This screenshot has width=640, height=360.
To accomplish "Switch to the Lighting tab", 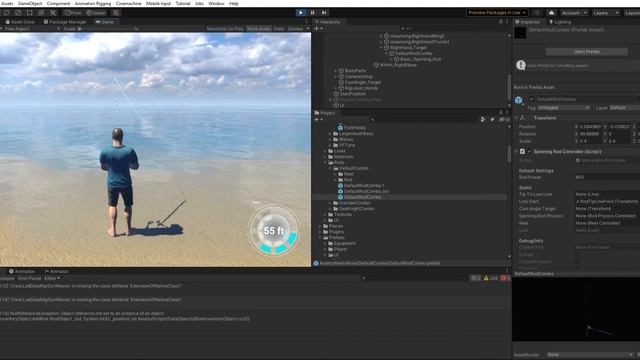I will [560, 22].
